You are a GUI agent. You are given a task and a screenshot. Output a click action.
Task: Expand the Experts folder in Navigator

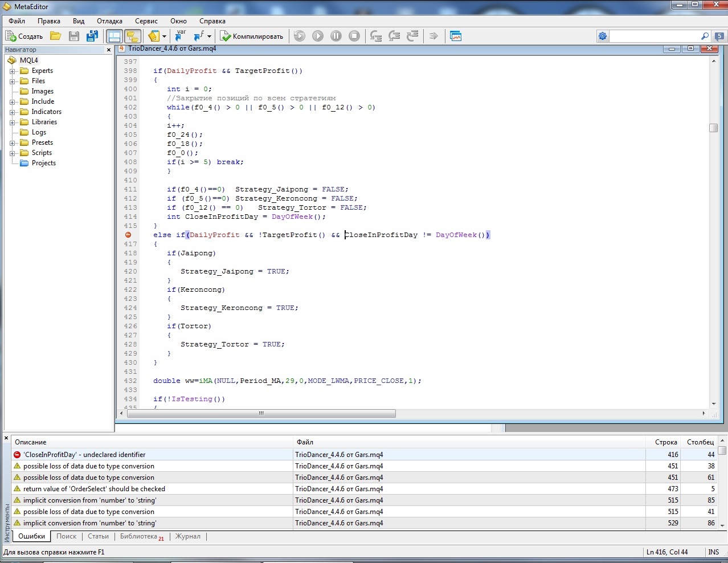pos(13,71)
